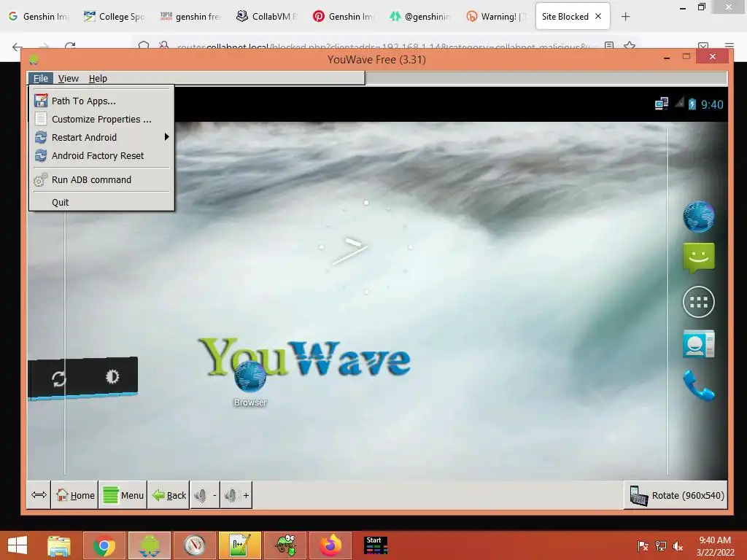Select Customize Properties menu entry
The image size is (747, 560).
101,119
